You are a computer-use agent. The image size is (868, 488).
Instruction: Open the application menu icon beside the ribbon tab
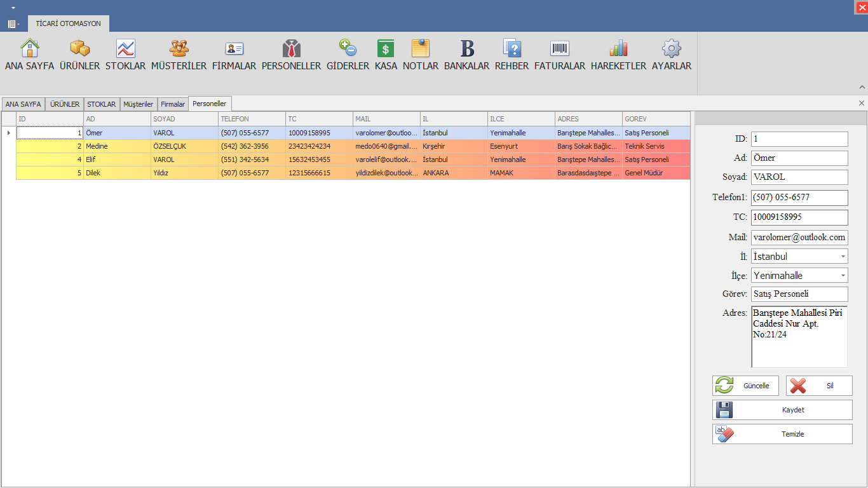pyautogui.click(x=13, y=24)
